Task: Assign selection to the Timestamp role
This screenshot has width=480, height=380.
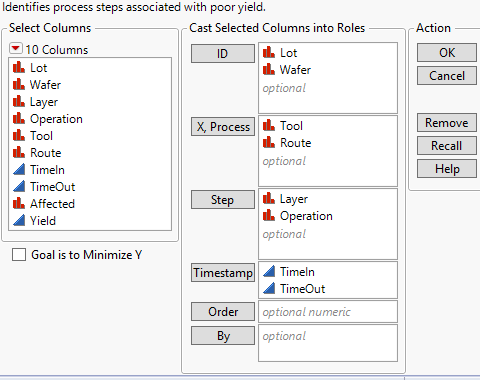Action: click(223, 273)
